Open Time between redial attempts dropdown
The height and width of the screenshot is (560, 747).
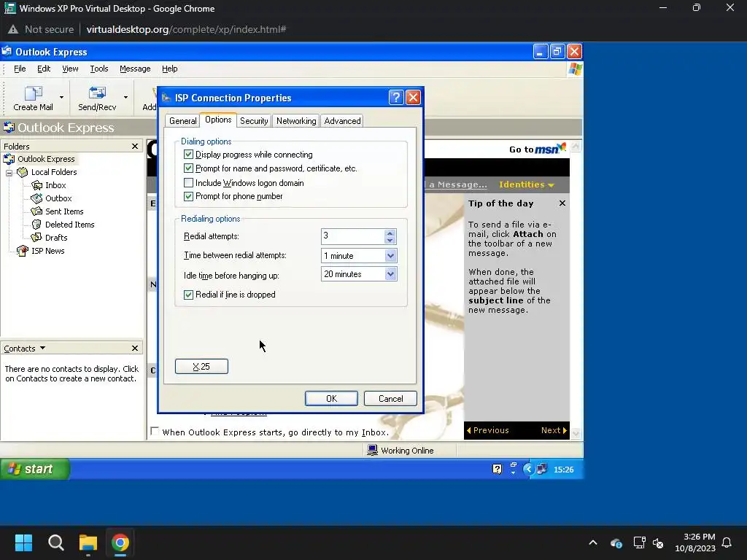391,256
